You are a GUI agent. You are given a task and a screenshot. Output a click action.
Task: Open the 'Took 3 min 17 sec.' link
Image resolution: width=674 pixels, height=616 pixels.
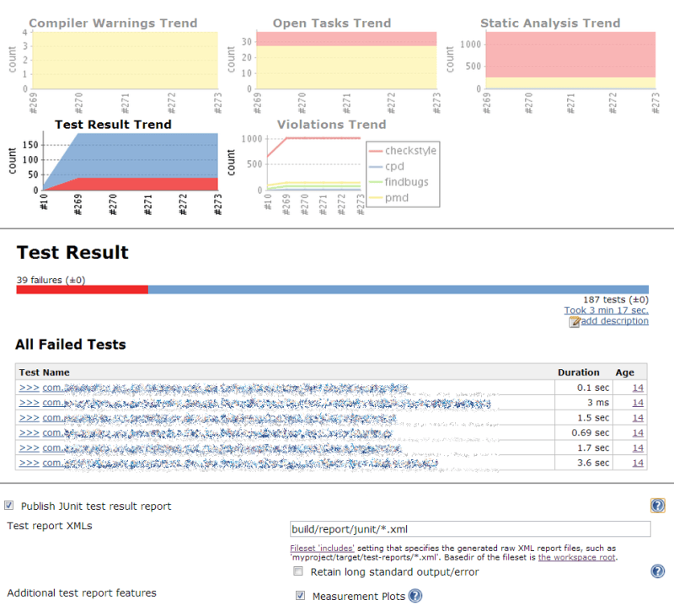coord(606,310)
